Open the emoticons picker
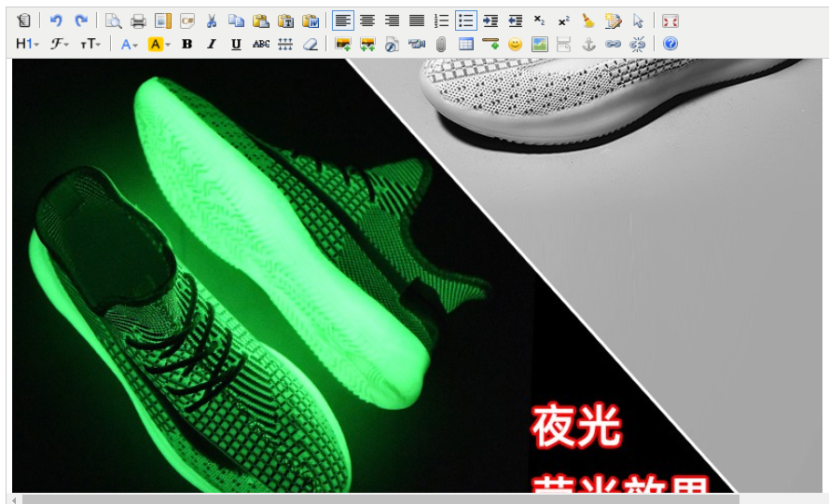The width and height of the screenshot is (829, 504). 515,44
